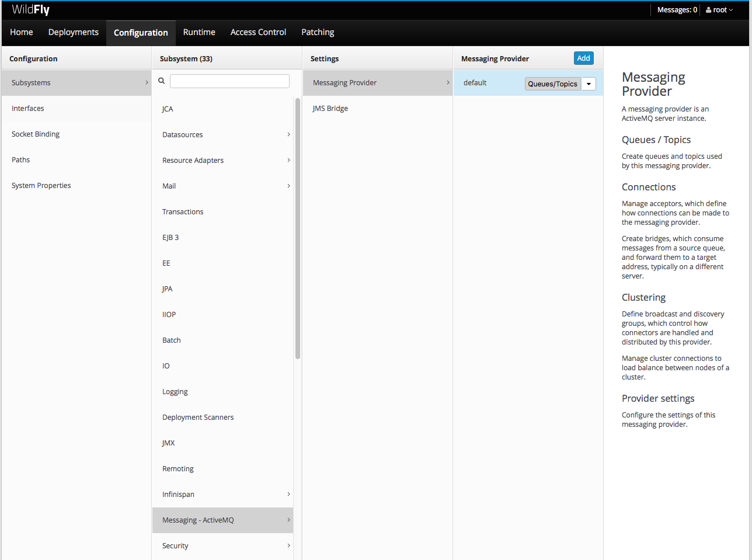Switch to the Runtime tab
Screen dimensions: 752x560
tap(199, 32)
